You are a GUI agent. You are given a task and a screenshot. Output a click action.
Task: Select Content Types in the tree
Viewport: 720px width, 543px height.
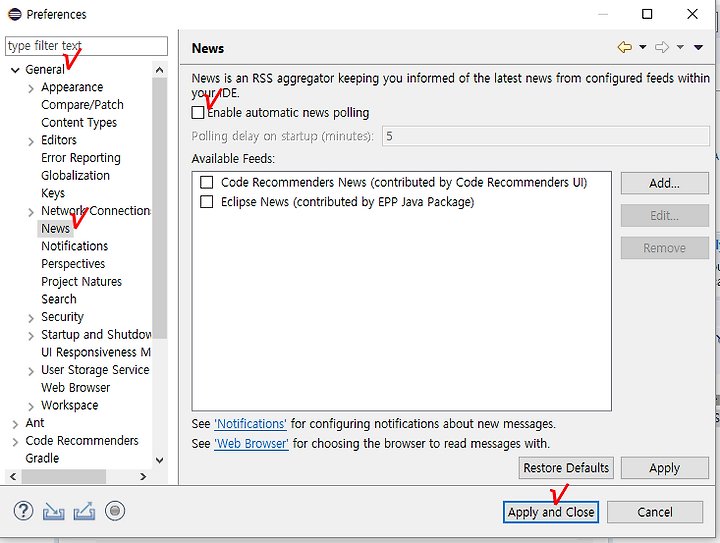(79, 123)
